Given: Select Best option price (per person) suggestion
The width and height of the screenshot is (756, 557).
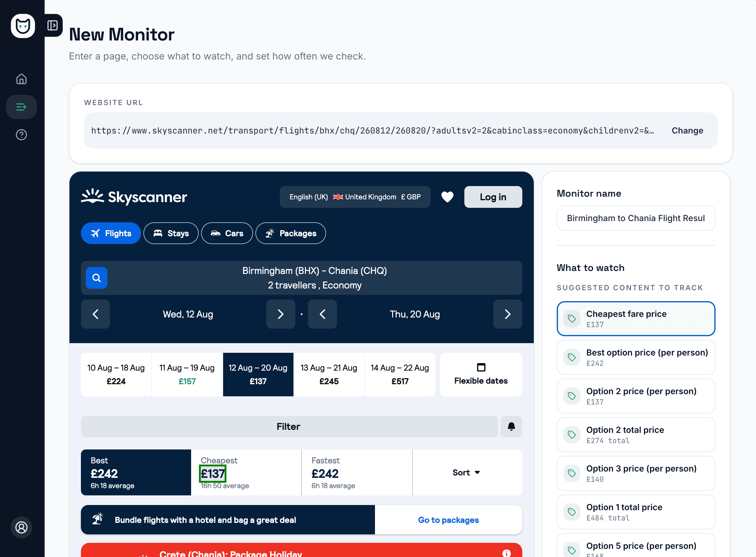Looking at the screenshot, I should point(636,357).
